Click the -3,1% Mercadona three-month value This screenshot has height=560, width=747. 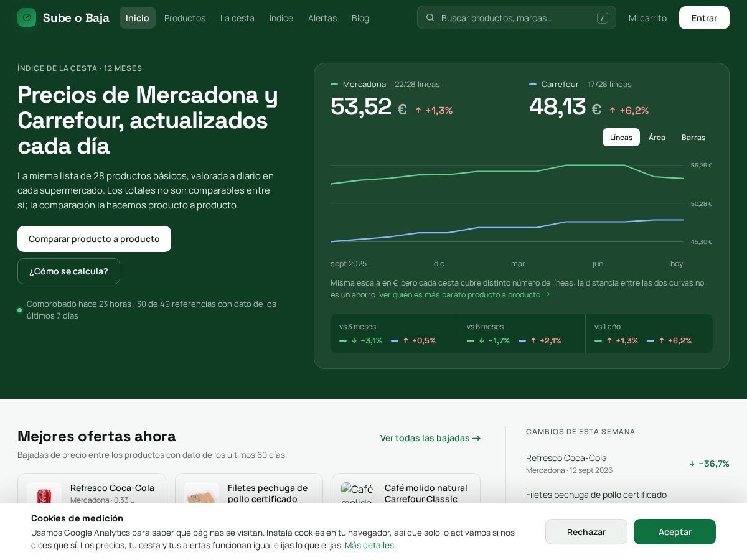[x=367, y=340]
